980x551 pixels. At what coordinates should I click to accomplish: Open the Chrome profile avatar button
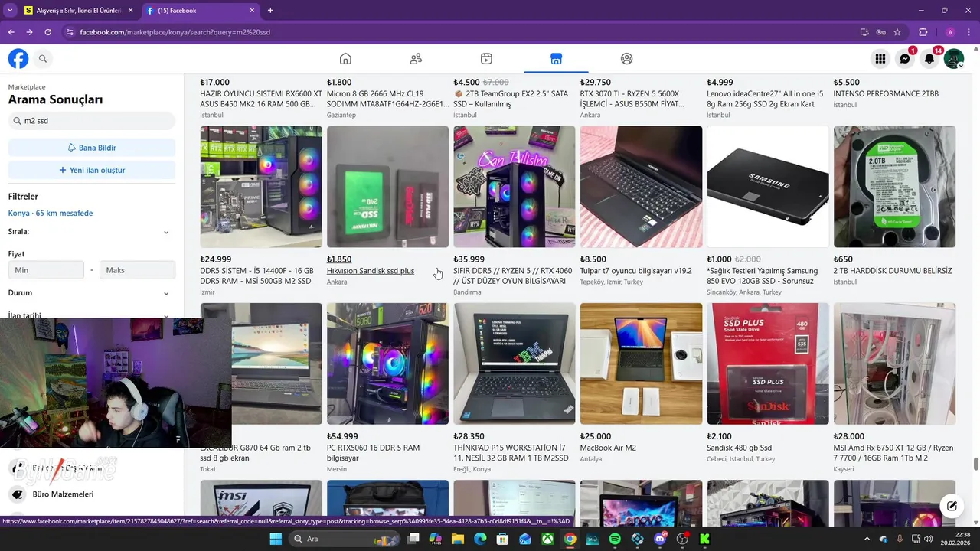[x=950, y=32]
